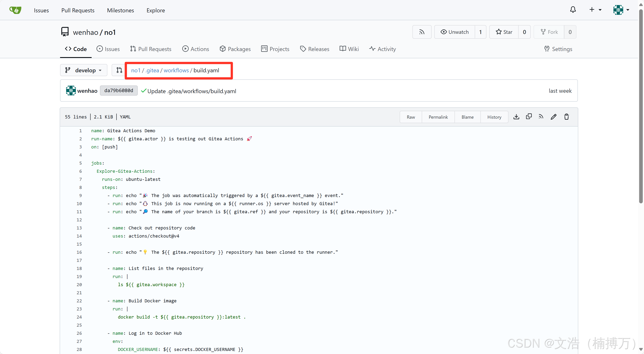Toggle Unwatch on this repository
Image resolution: width=644 pixels, height=354 pixels.
click(x=455, y=32)
